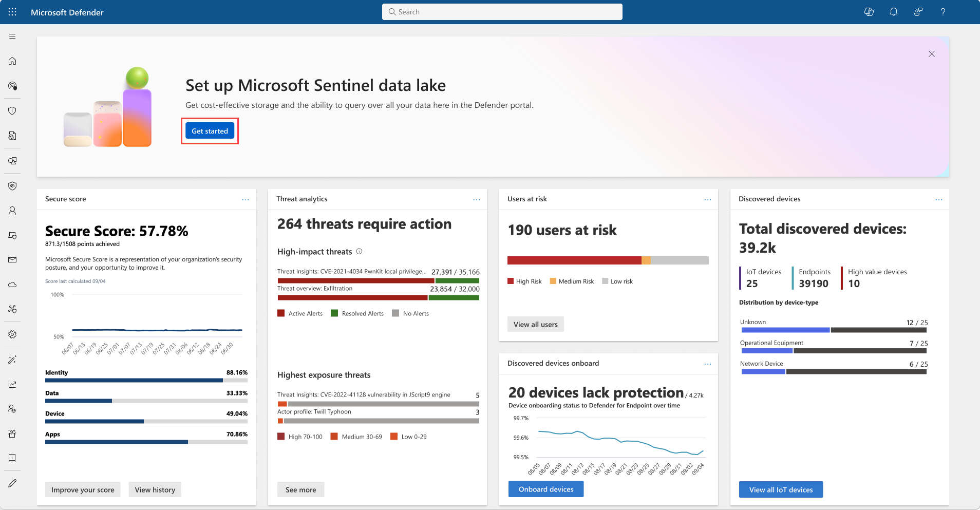980x510 pixels.
Task: Click the CVE-2021-4034 PwnKit threat bar
Action: point(379,281)
